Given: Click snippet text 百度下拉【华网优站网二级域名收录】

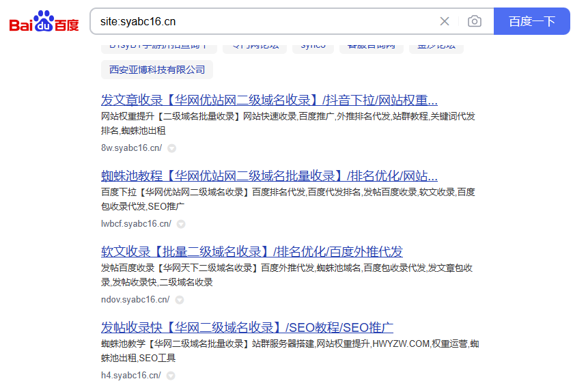Looking at the screenshot, I should [x=176, y=192].
